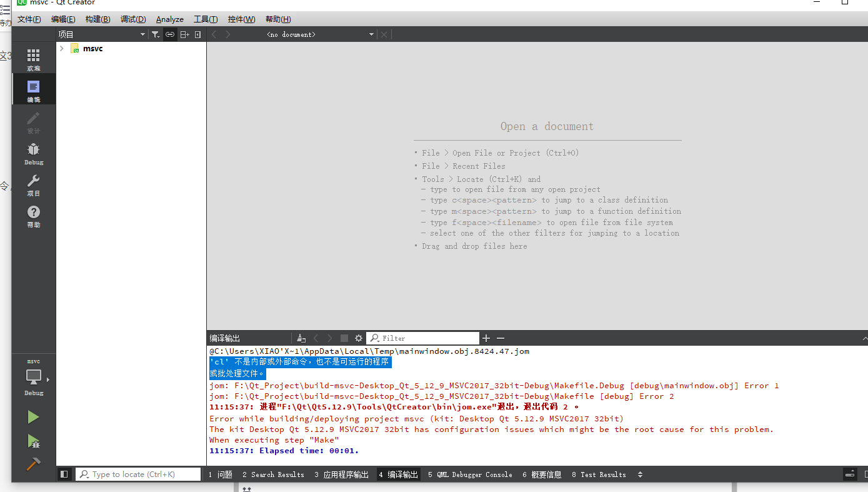Expand the msvc project tree node
The width and height of the screenshot is (868, 492).
pyautogui.click(x=61, y=48)
